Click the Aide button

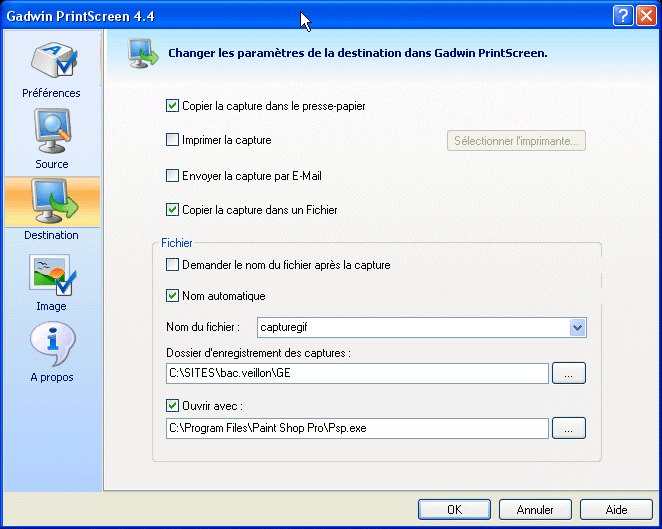pos(616,510)
